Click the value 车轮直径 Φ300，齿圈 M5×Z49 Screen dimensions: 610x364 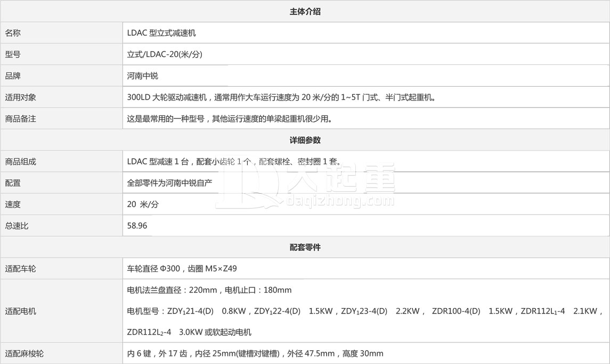pyautogui.click(x=182, y=268)
